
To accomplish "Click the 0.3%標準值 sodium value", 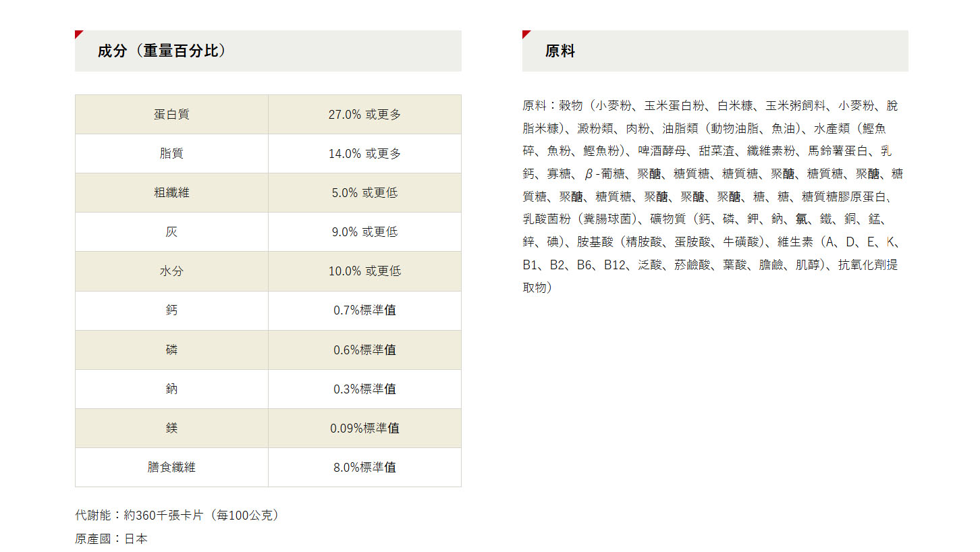I will click(x=364, y=389).
